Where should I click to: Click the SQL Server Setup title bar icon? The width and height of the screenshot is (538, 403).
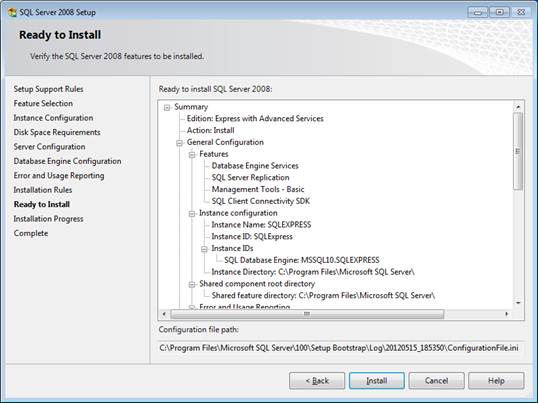[x=12, y=12]
